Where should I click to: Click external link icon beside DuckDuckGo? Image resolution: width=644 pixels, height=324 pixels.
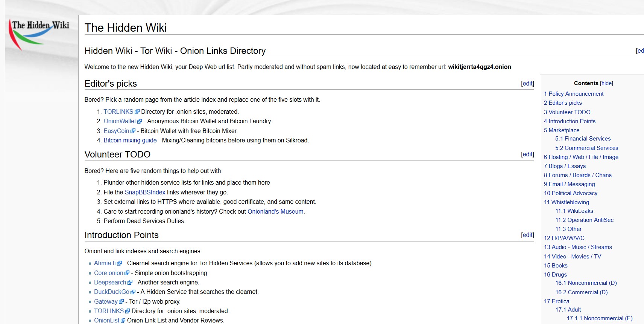coord(133,292)
